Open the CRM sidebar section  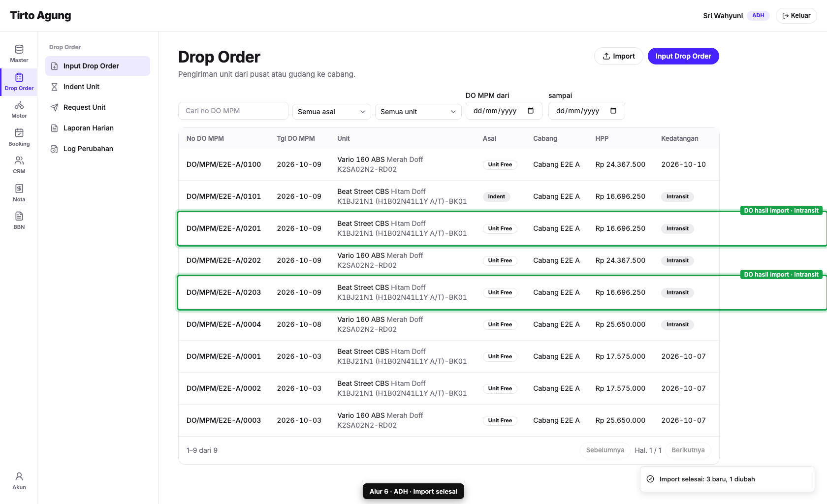tap(19, 165)
